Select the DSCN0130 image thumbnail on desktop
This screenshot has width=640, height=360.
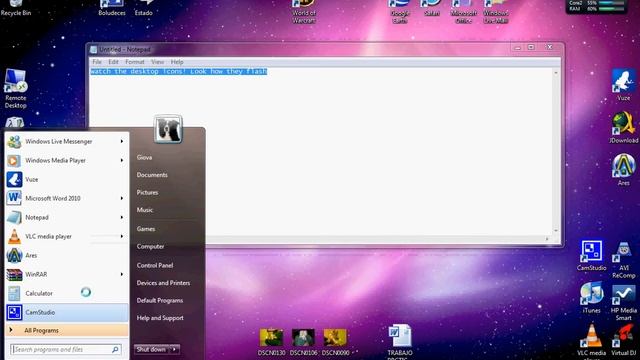271,342
